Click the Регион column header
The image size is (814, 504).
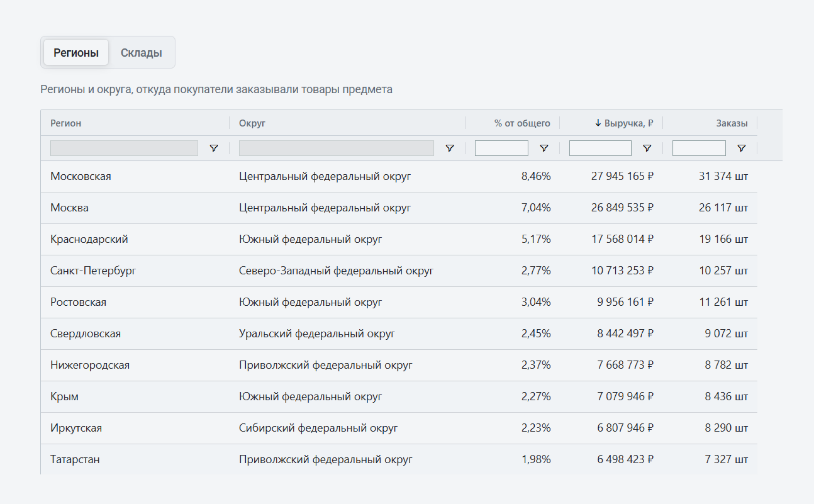pyautogui.click(x=66, y=123)
